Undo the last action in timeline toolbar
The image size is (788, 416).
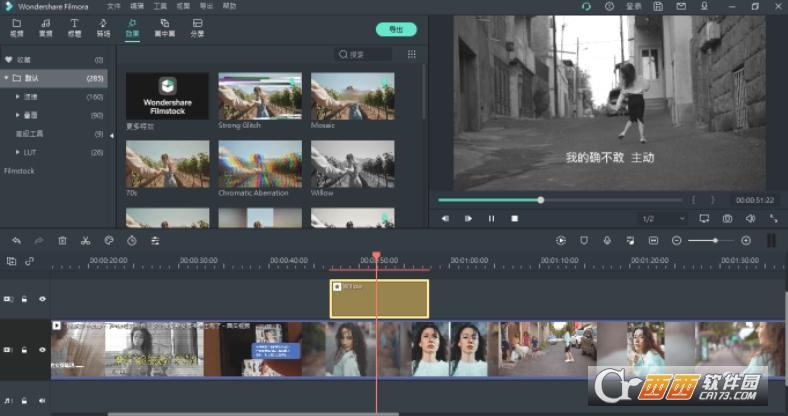point(17,241)
